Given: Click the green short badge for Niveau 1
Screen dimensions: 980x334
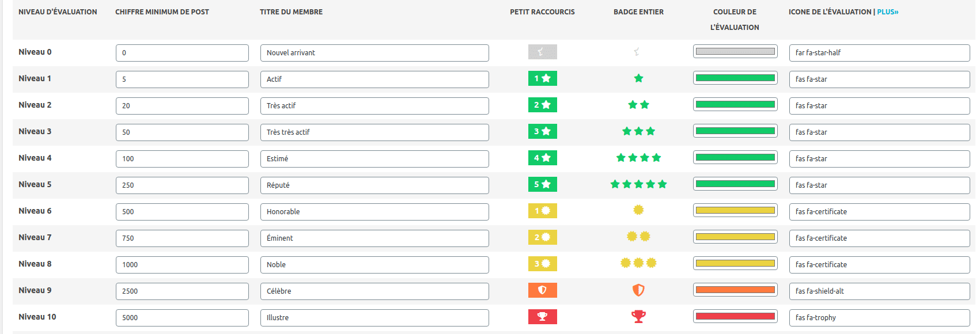Looking at the screenshot, I should pos(542,78).
